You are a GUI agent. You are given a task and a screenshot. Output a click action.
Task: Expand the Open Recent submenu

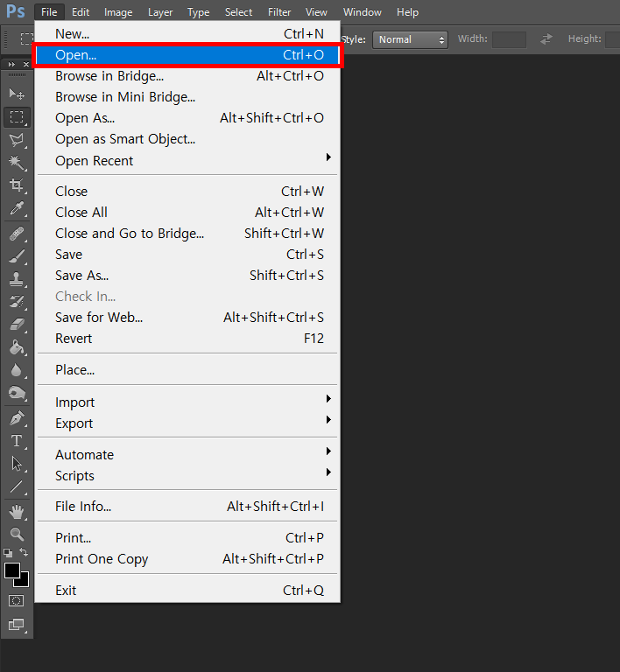point(187,161)
